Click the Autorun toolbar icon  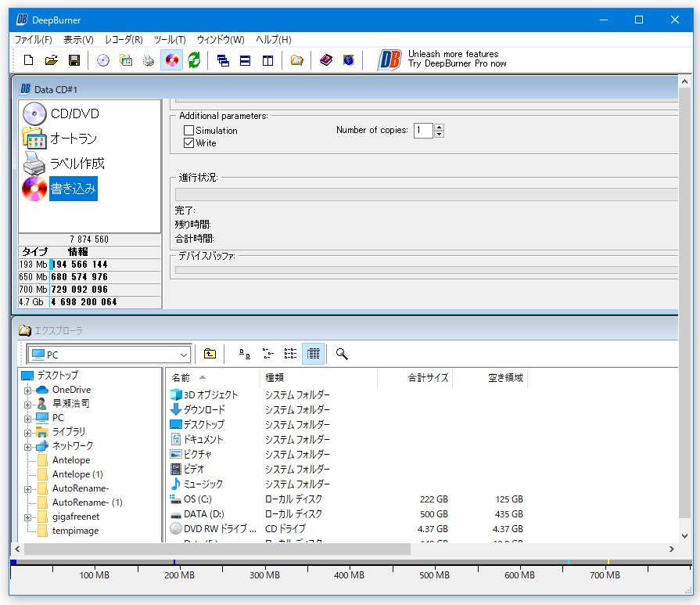pyautogui.click(x=126, y=60)
